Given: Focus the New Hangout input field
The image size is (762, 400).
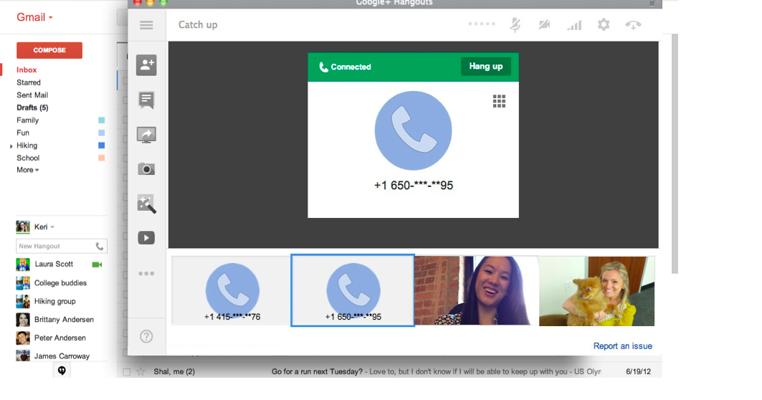Looking at the screenshot, I should (x=61, y=246).
